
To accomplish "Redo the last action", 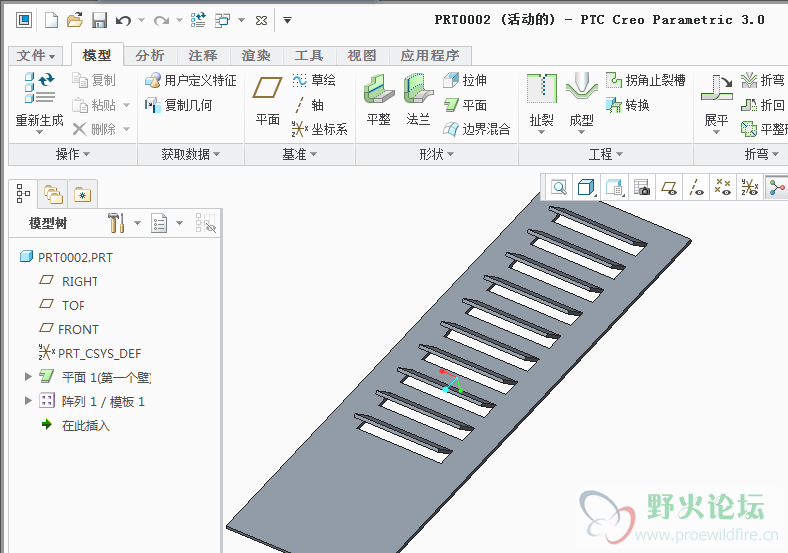I will (x=161, y=21).
